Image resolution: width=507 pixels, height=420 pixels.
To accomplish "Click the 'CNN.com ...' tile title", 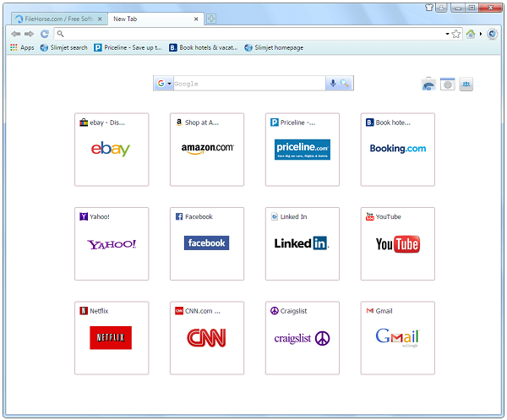I will (x=203, y=311).
